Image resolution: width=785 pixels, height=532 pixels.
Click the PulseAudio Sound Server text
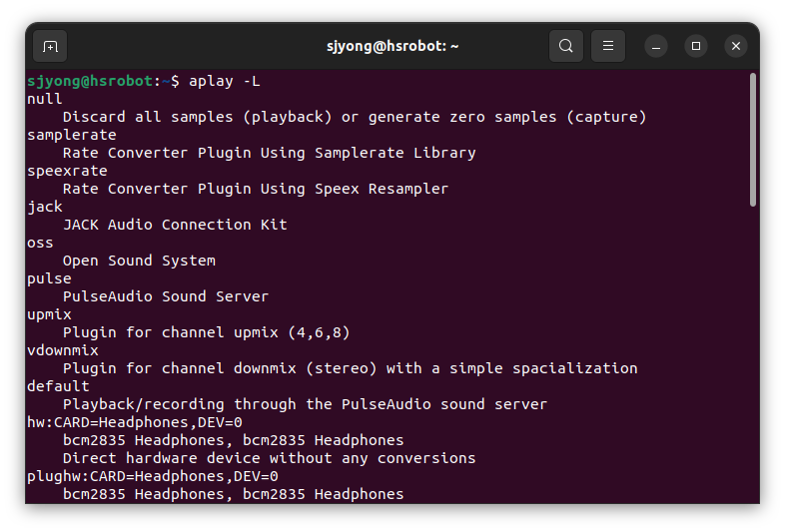click(x=166, y=296)
